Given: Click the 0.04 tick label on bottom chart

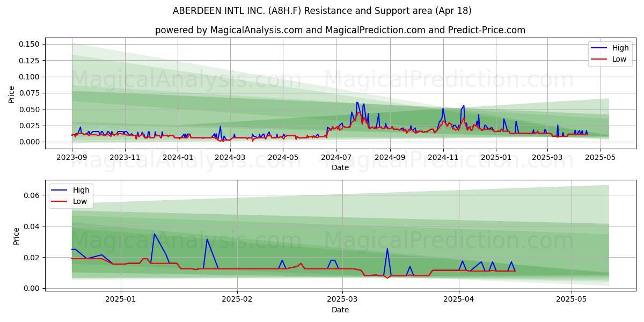Looking at the screenshot, I should [32, 226].
